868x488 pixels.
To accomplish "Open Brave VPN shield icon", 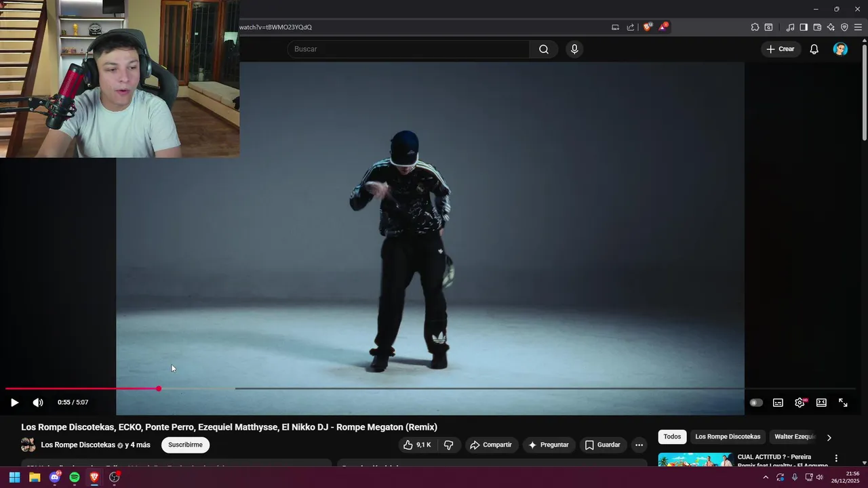I will [x=844, y=27].
